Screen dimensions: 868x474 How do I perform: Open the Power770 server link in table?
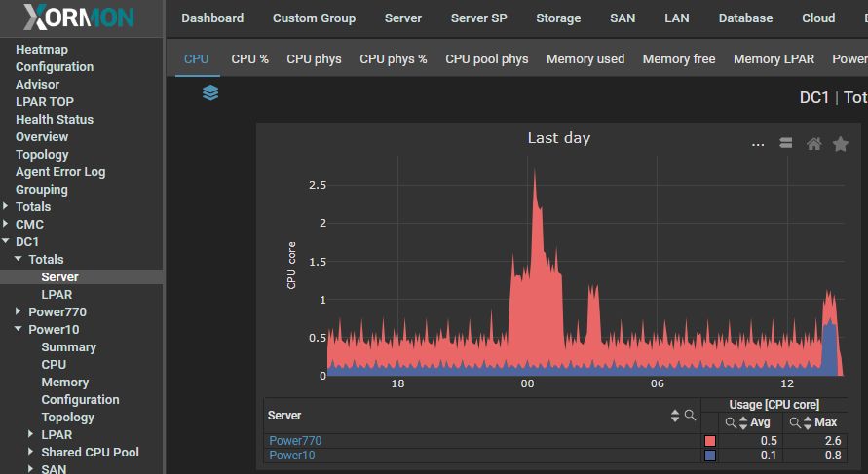pyautogui.click(x=295, y=441)
